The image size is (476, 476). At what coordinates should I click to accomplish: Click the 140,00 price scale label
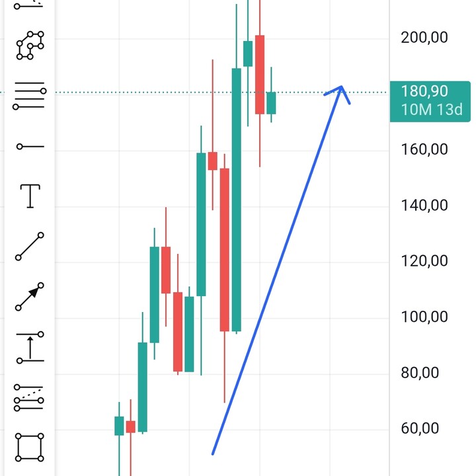(424, 206)
